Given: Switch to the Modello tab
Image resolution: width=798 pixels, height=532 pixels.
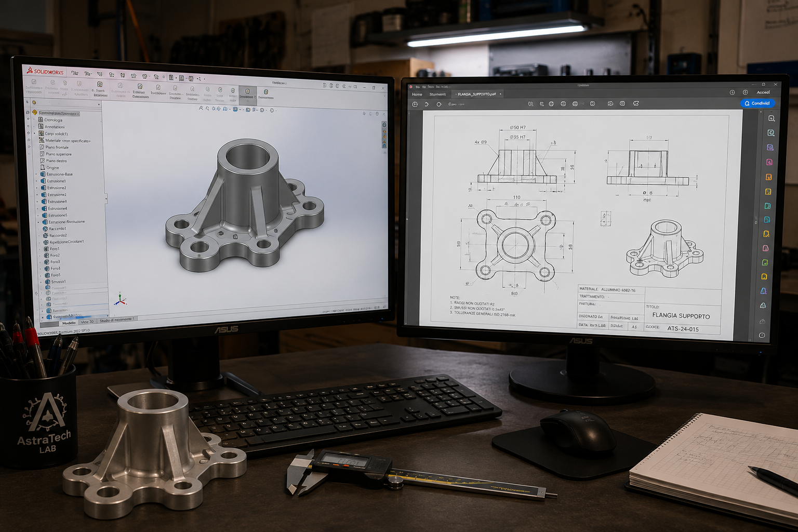Looking at the screenshot, I should point(69,323).
